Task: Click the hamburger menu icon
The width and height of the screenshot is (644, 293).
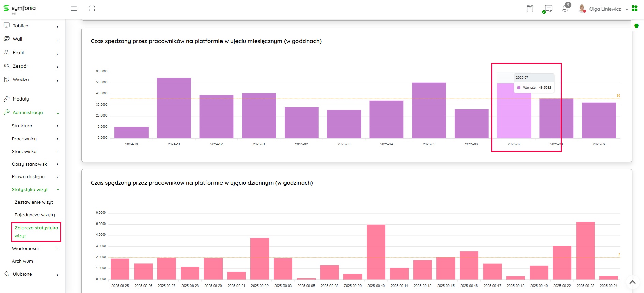Action: point(74,9)
